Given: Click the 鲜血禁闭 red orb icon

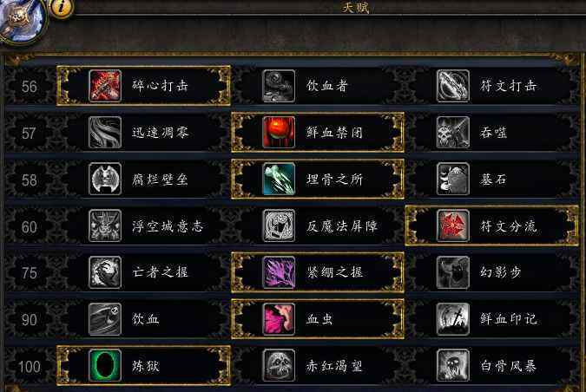Looking at the screenshot, I should tap(279, 132).
